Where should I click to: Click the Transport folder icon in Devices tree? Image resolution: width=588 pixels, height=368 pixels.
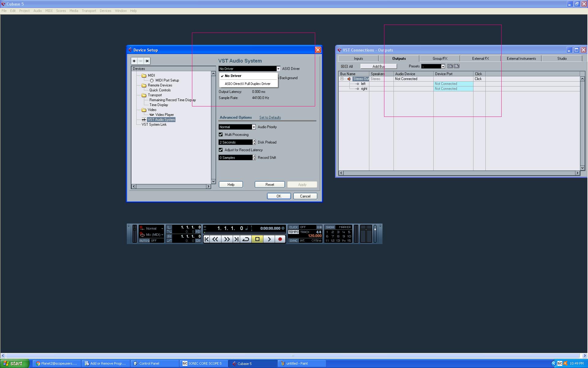pyautogui.click(x=144, y=95)
